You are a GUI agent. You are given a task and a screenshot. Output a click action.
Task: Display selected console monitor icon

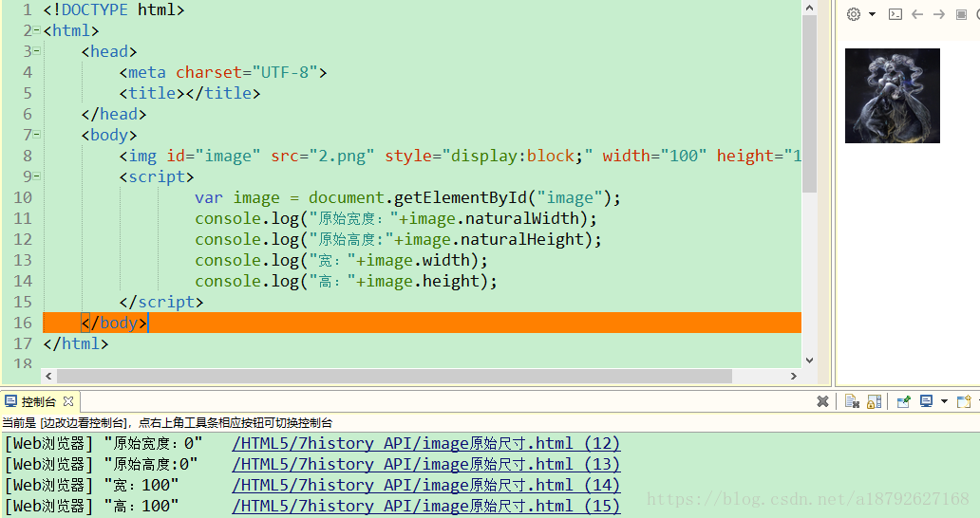tap(926, 401)
